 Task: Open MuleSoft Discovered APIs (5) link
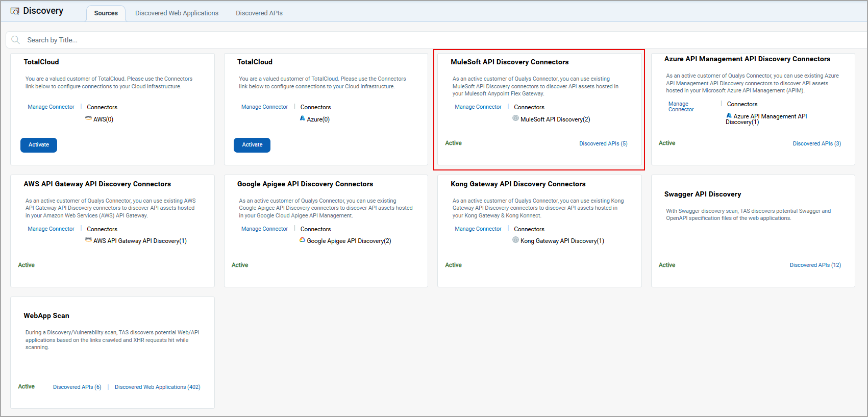coord(603,144)
